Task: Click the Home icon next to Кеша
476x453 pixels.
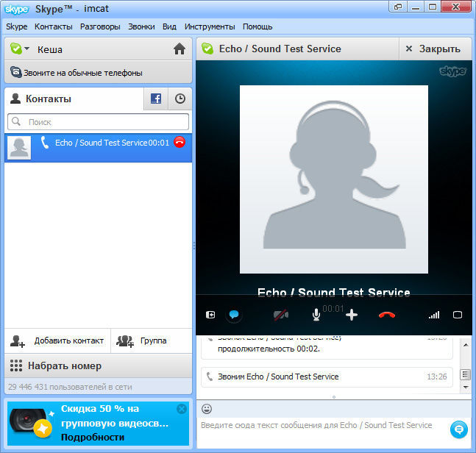Action: click(179, 49)
